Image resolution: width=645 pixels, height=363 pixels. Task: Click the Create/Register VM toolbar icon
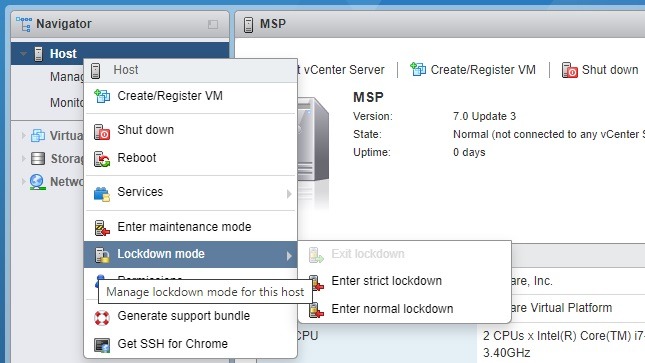(418, 69)
